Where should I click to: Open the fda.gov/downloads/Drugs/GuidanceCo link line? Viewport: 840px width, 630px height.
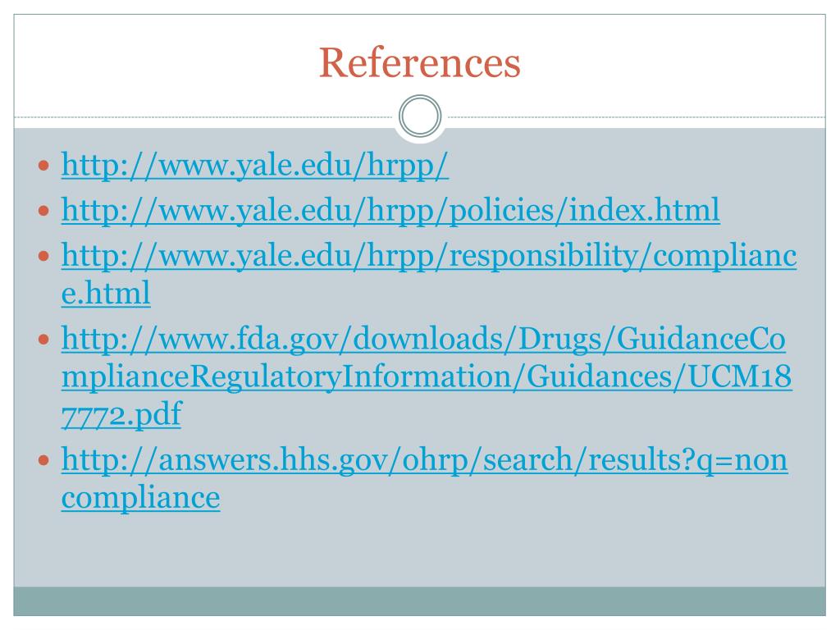[423, 339]
